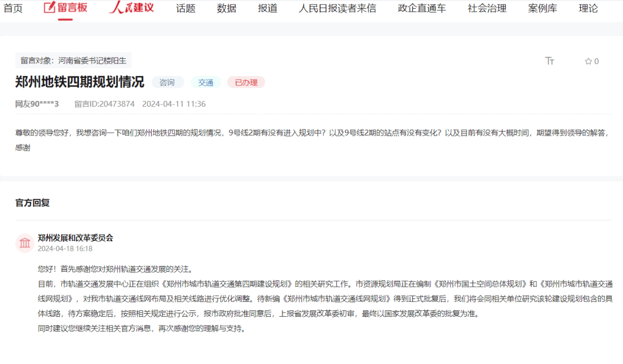Click the username 网友90****3
623x364 pixels.
pos(37,104)
